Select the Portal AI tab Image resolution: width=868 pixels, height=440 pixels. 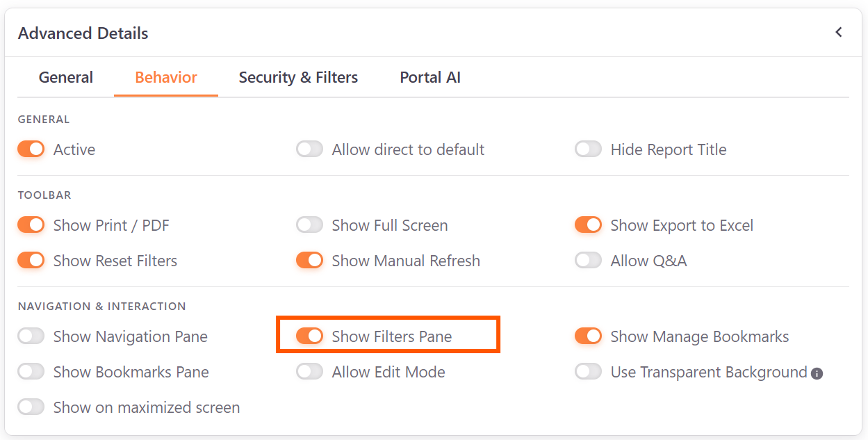(x=429, y=77)
